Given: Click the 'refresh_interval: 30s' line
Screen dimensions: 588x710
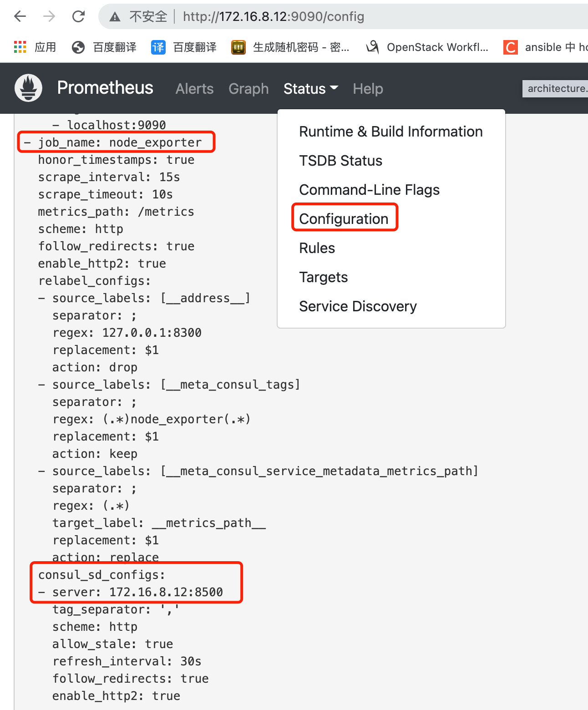Looking at the screenshot, I should point(127,661).
